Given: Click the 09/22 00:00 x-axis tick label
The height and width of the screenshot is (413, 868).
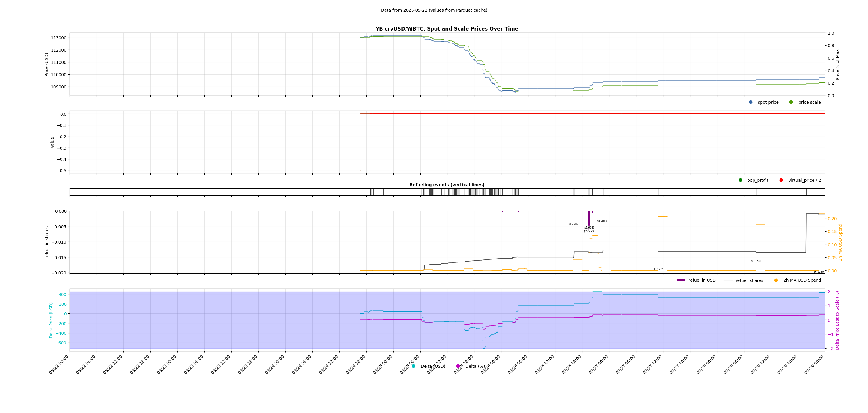Looking at the screenshot, I should (x=59, y=365).
